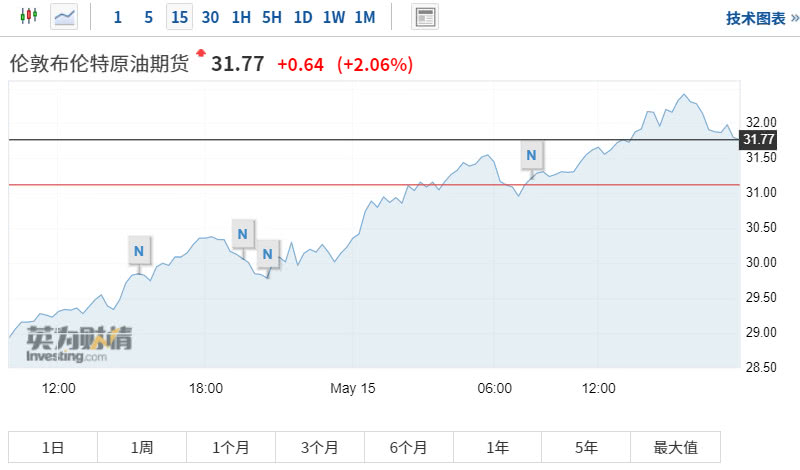Viewport: 800px width, 470px height.
Task: Show the 1日 time range
Action: coord(53,448)
